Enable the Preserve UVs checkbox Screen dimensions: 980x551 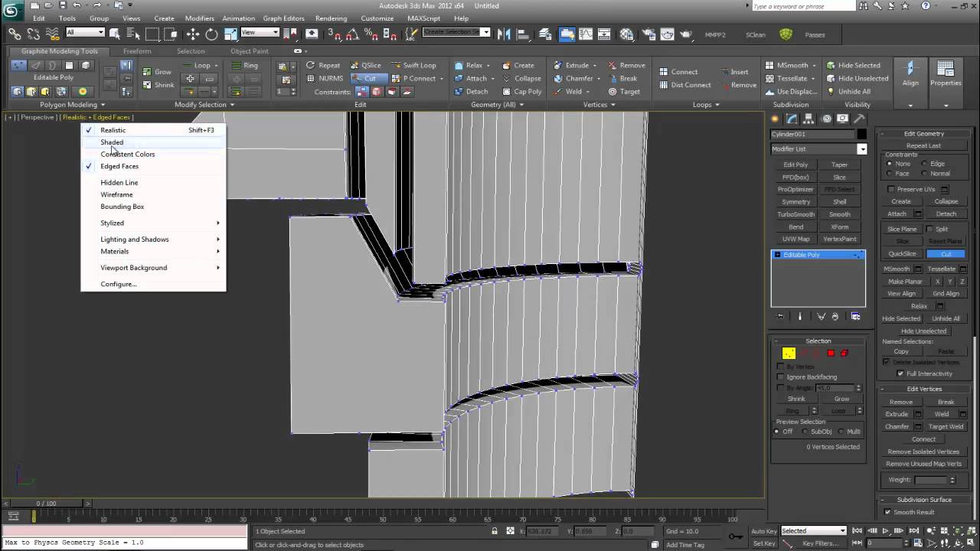coord(890,189)
